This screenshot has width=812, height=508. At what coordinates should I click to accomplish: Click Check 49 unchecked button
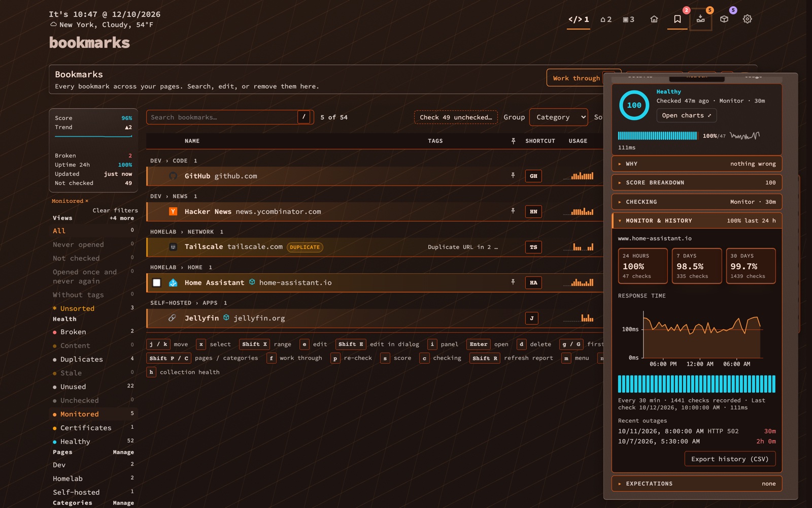pyautogui.click(x=456, y=117)
